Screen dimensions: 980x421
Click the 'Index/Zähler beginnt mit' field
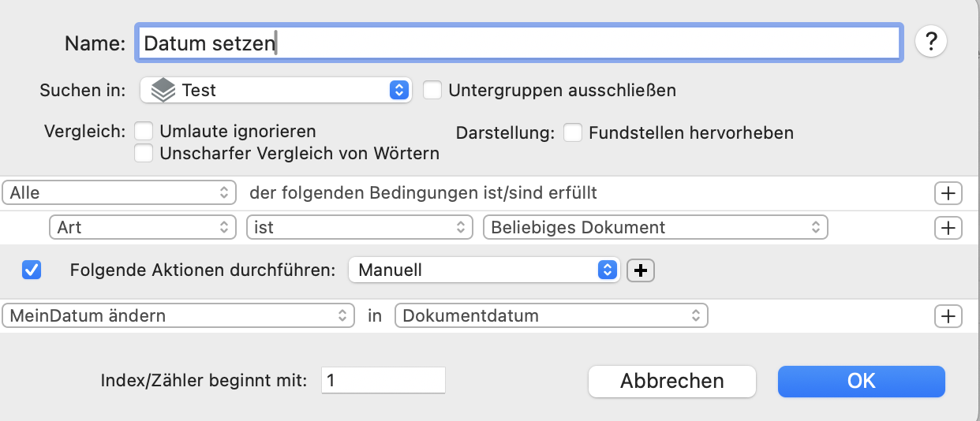point(383,380)
